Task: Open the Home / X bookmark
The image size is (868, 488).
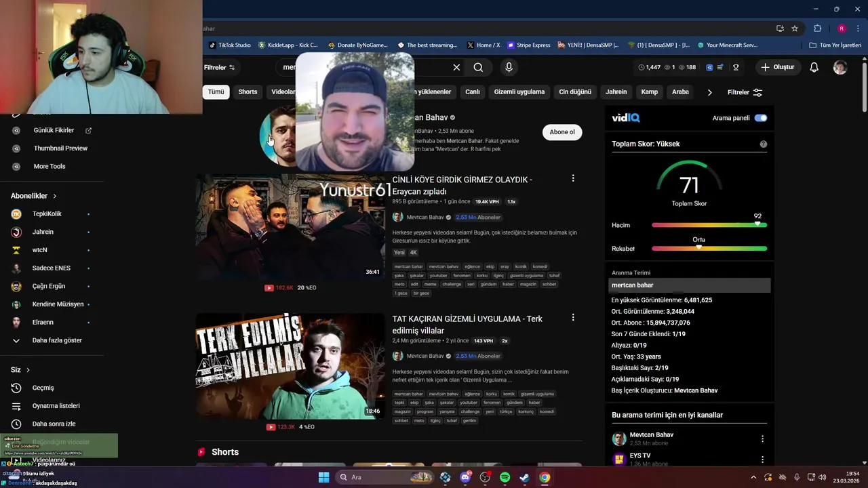Action: [483, 45]
